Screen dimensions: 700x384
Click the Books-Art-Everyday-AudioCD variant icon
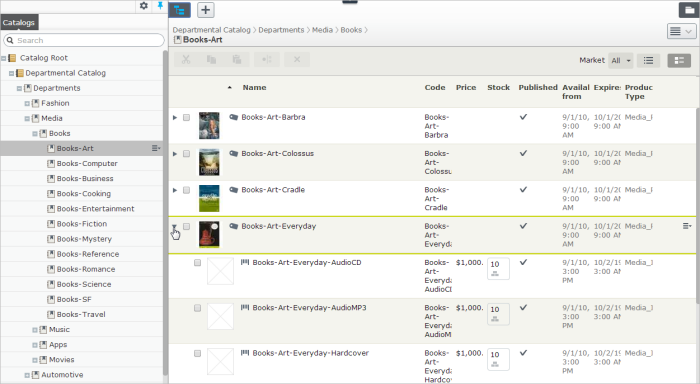click(245, 262)
